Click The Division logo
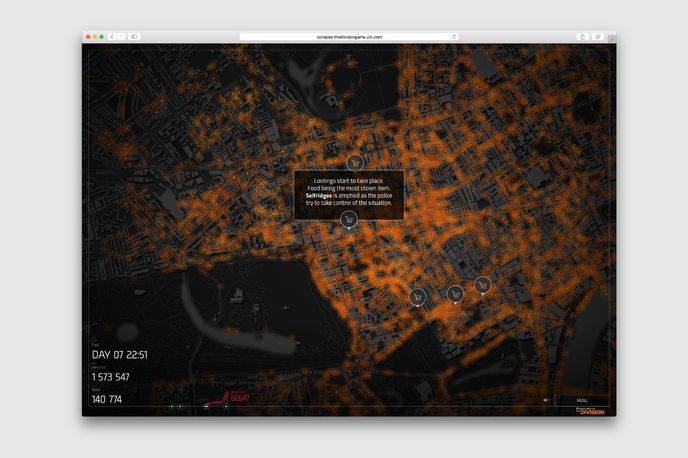This screenshot has height=458, width=688. coord(591,410)
